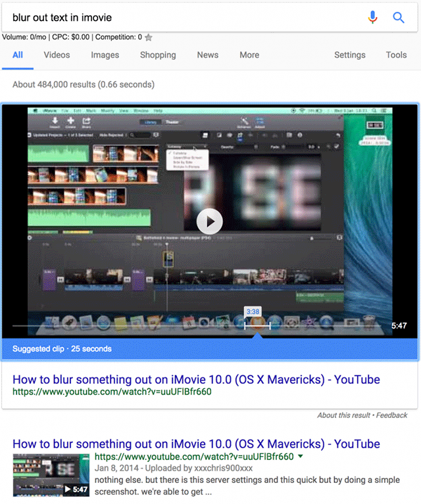This screenshot has height=504, width=421.
Task: Play the featured iMovie blur video
Action: (210, 221)
